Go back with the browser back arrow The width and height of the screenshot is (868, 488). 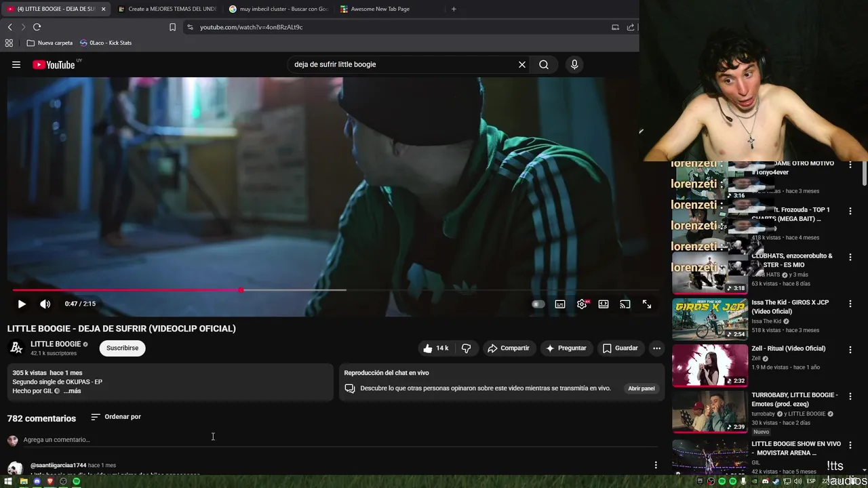[x=9, y=27]
